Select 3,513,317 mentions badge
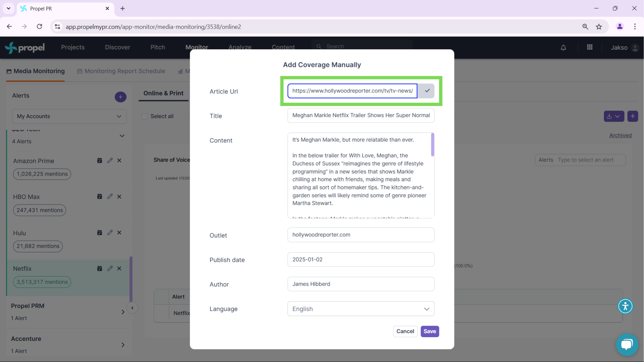The image size is (644, 362). point(42,282)
